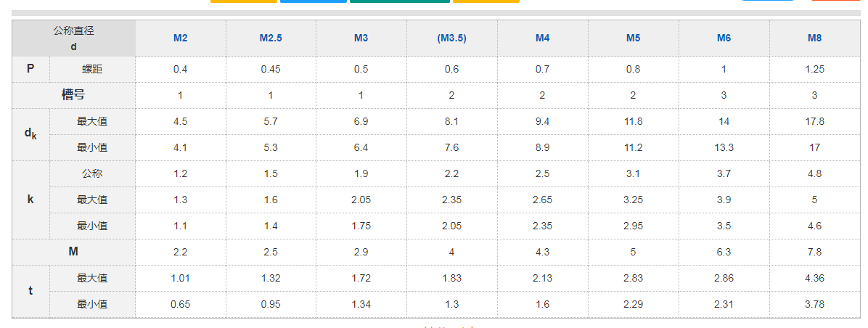This screenshot has width=868, height=328.
Task: Select the M3 header link
Action: pyautogui.click(x=361, y=38)
